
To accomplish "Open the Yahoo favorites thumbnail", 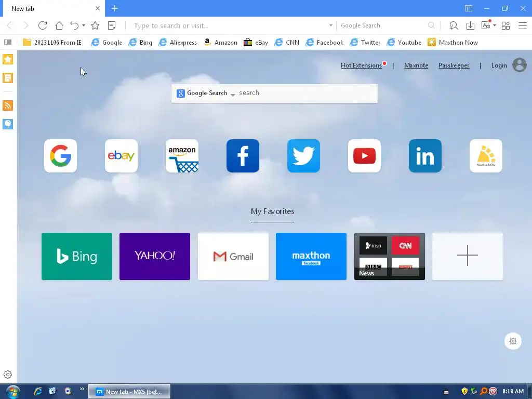I will coord(155,256).
